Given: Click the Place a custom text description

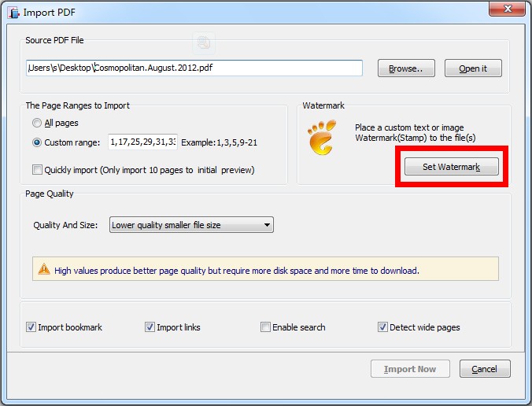Looking at the screenshot, I should (x=416, y=133).
